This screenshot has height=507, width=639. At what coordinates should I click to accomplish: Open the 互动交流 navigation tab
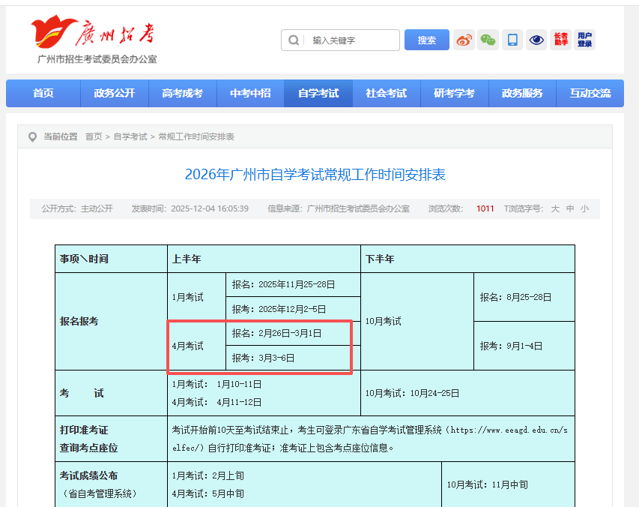pyautogui.click(x=590, y=93)
